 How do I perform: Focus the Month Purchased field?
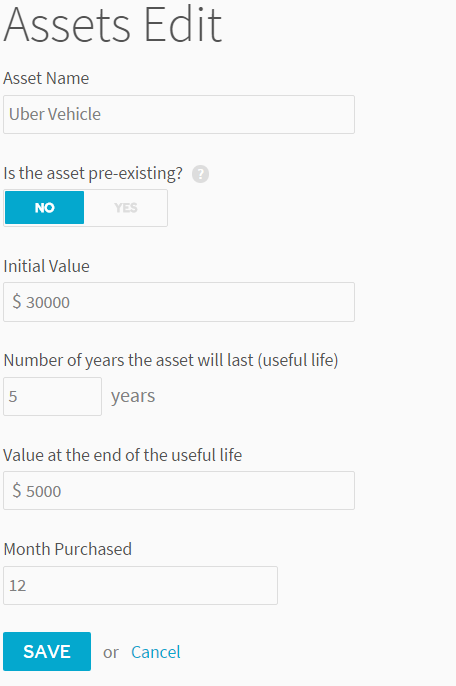pos(140,585)
